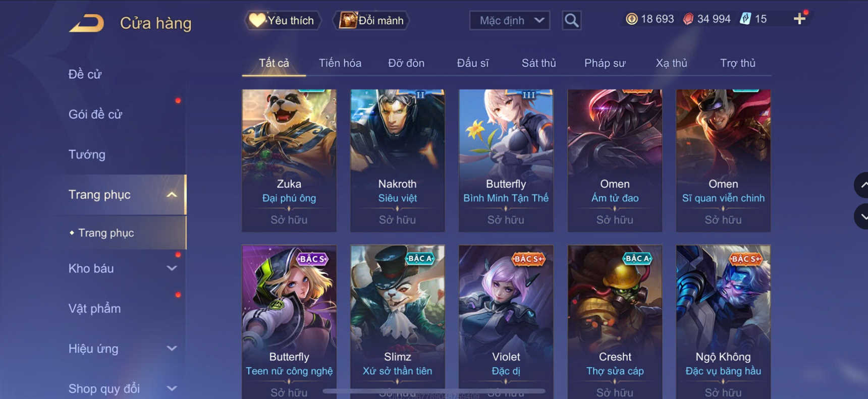
Task: Open the Đổi mảnh exchange button
Action: pos(371,21)
